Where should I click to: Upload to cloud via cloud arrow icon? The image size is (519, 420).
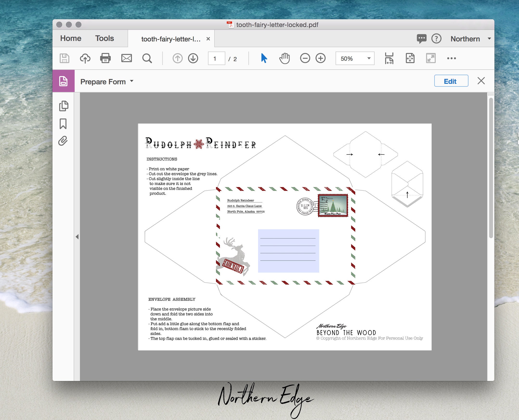coord(85,58)
